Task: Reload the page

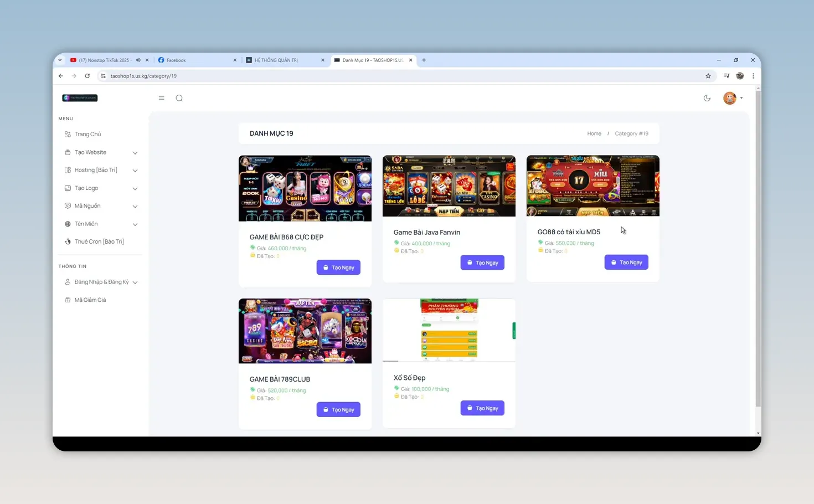Action: tap(87, 76)
